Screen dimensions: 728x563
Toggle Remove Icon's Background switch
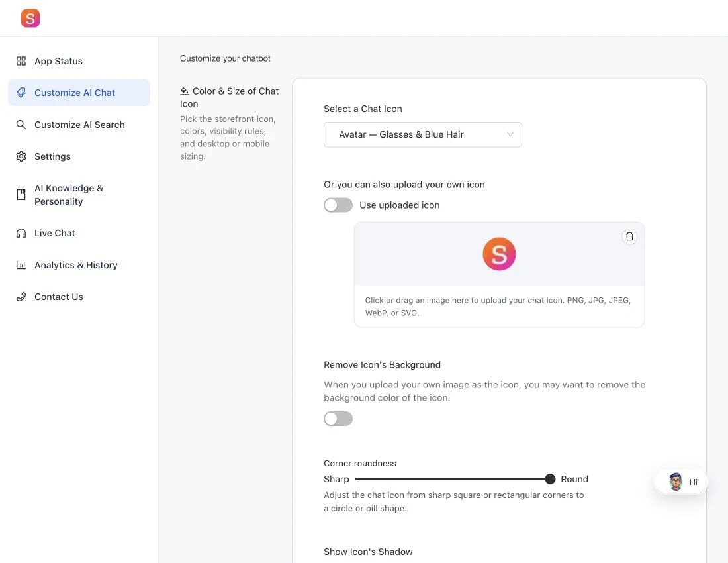[x=338, y=419]
